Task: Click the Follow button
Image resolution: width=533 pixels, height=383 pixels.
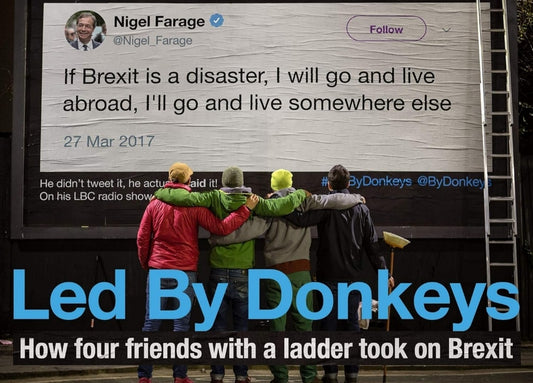Action: (386, 29)
